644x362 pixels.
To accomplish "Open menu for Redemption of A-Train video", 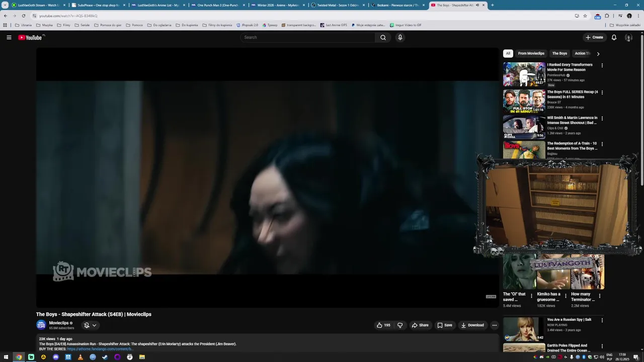I will 602,144.
